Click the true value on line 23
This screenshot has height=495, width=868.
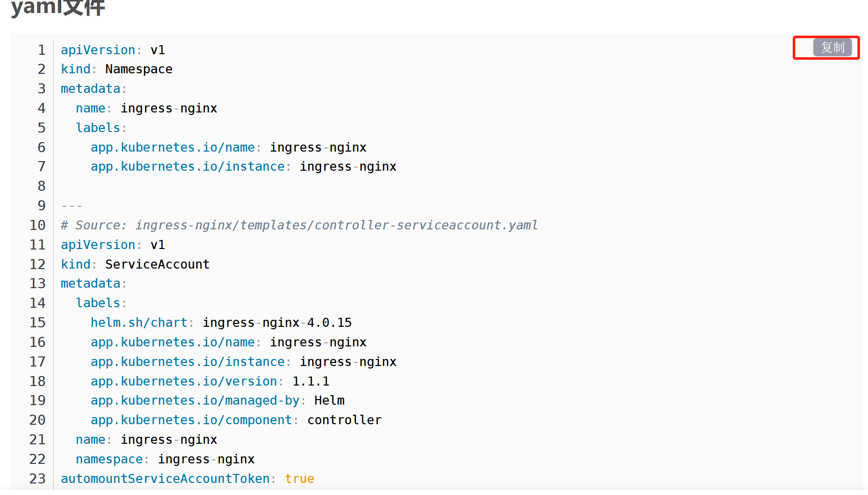tap(299, 479)
